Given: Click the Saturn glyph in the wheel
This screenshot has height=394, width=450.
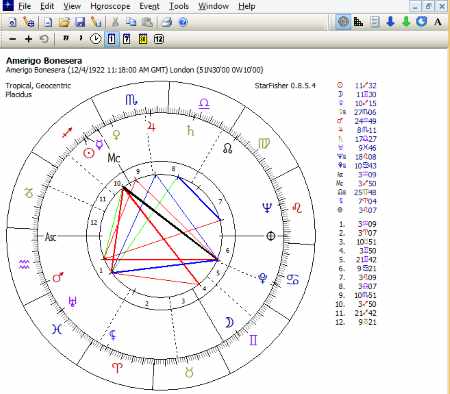Looking at the screenshot, I should click(x=190, y=131).
